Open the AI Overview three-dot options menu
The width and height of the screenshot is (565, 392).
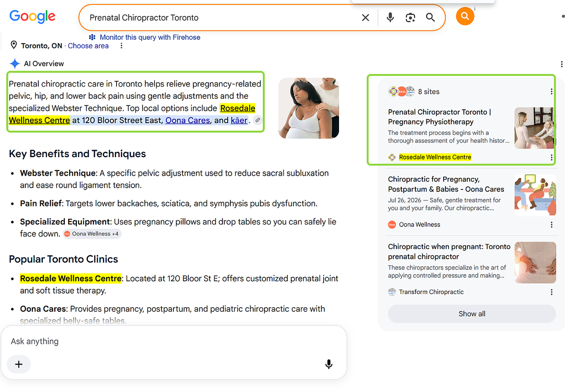point(561,64)
